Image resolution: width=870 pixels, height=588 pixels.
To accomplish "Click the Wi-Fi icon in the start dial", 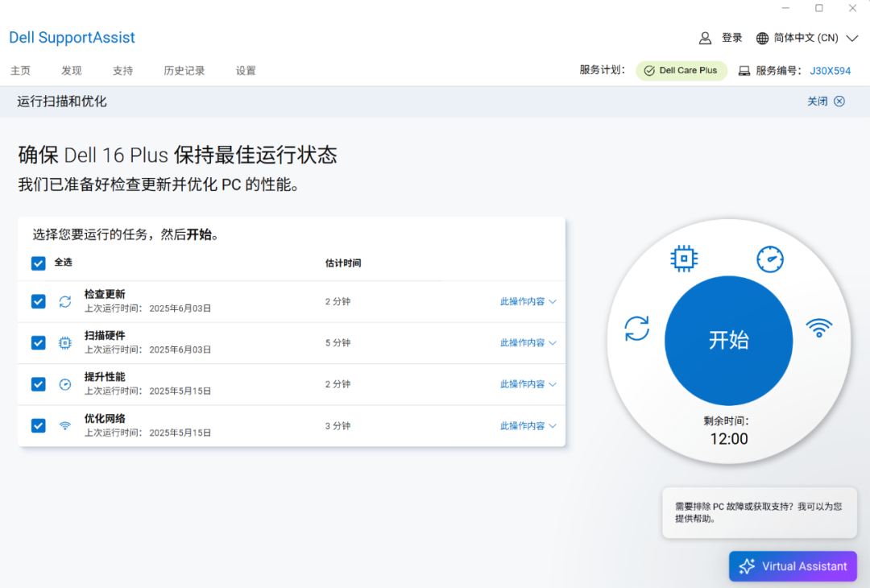I will pos(819,328).
